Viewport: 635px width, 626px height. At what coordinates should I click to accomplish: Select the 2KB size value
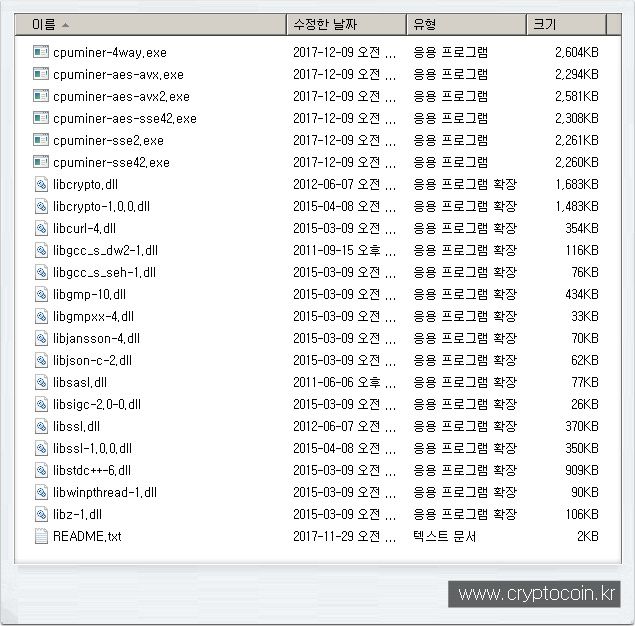[x=588, y=537]
